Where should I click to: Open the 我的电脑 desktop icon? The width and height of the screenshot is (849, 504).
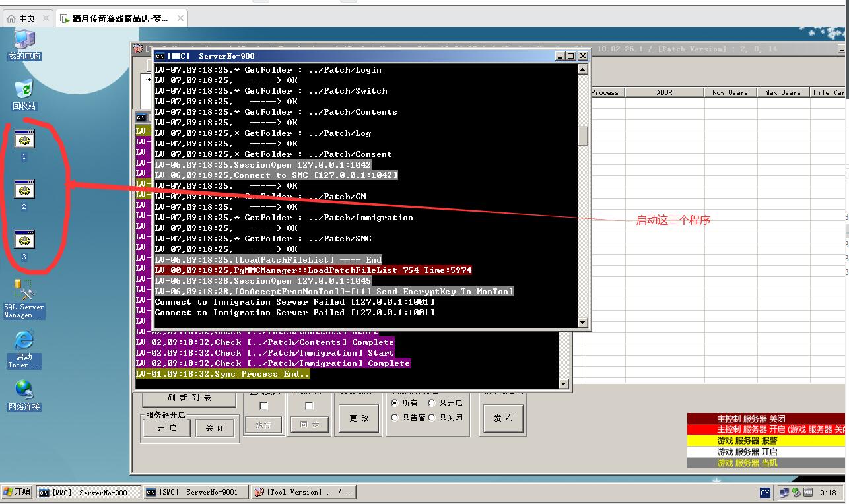24,41
